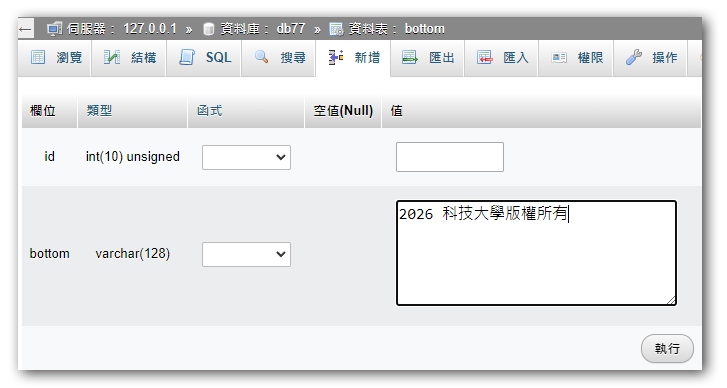The width and height of the screenshot is (727, 388).
Task: Open table bottom breadcrumb link
Action: coord(396,29)
